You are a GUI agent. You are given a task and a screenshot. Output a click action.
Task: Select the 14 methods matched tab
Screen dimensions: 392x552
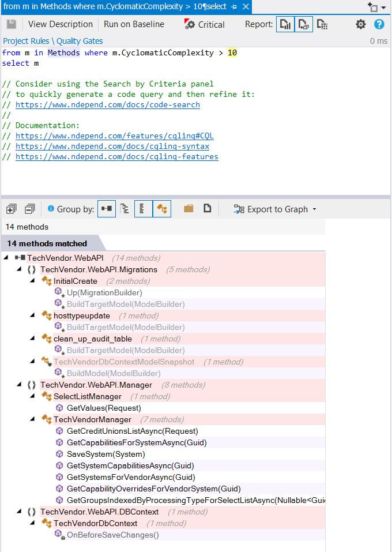coord(47,243)
